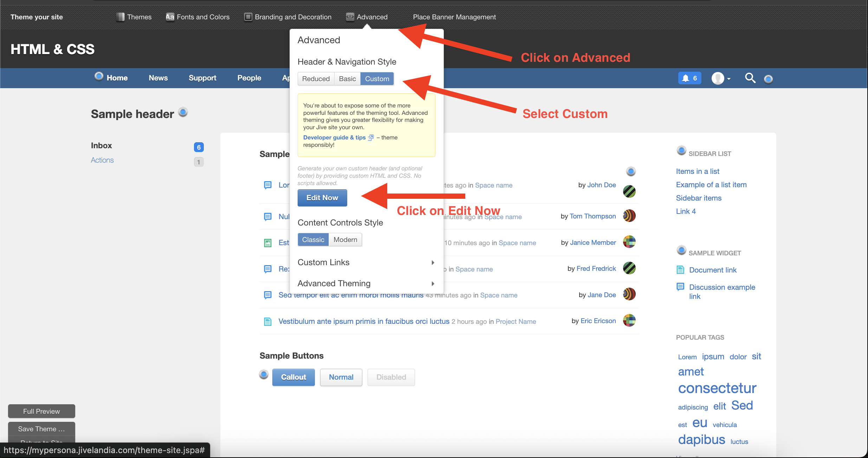Click the Edit Now button

click(x=322, y=198)
